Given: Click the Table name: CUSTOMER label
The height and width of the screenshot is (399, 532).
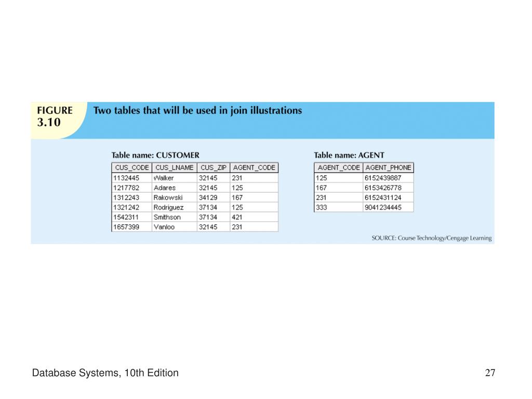Looking at the screenshot, I should (x=155, y=155).
